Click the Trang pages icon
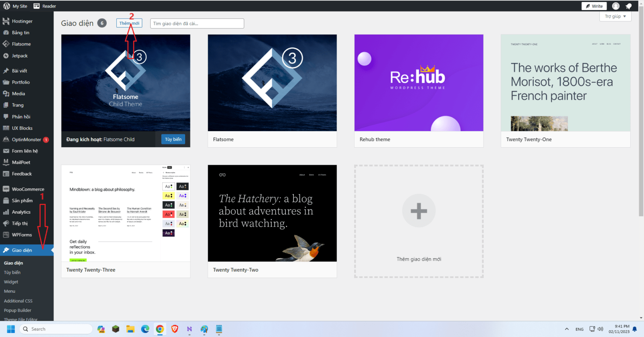Image resolution: width=644 pixels, height=337 pixels. pyautogui.click(x=6, y=105)
